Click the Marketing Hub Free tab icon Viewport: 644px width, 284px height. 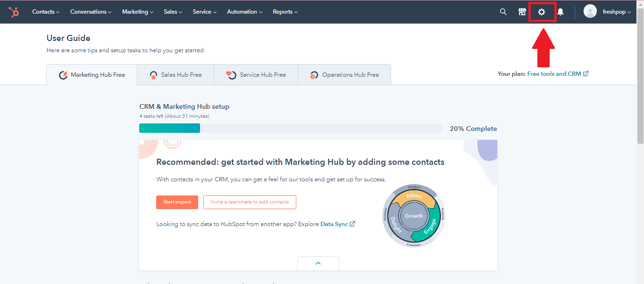click(63, 75)
